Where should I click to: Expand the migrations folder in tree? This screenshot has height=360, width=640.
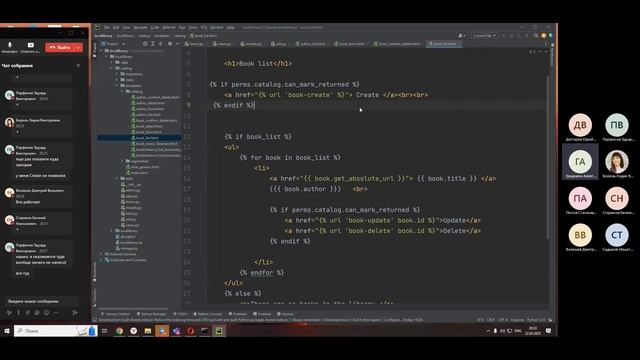click(x=117, y=74)
